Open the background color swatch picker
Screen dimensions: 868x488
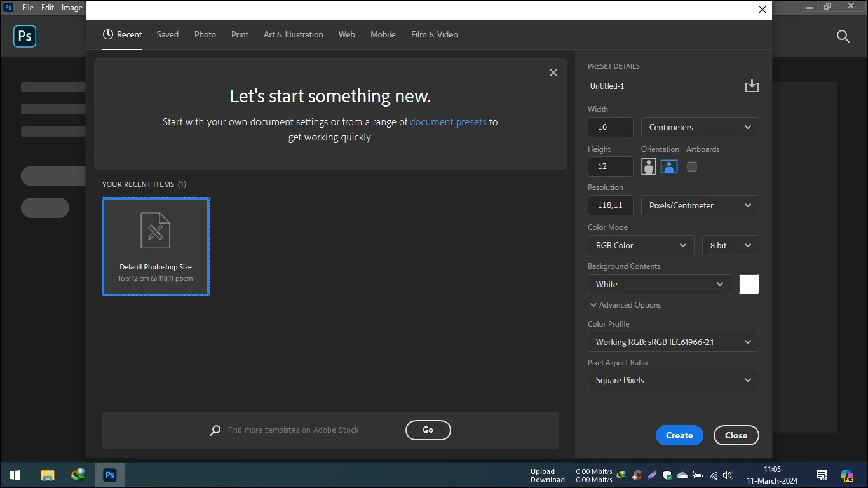coord(749,284)
